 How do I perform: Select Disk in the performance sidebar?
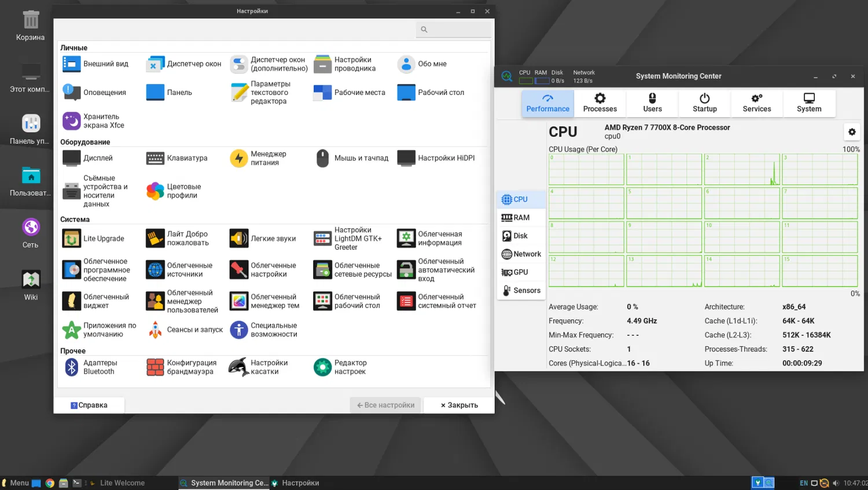(521, 236)
